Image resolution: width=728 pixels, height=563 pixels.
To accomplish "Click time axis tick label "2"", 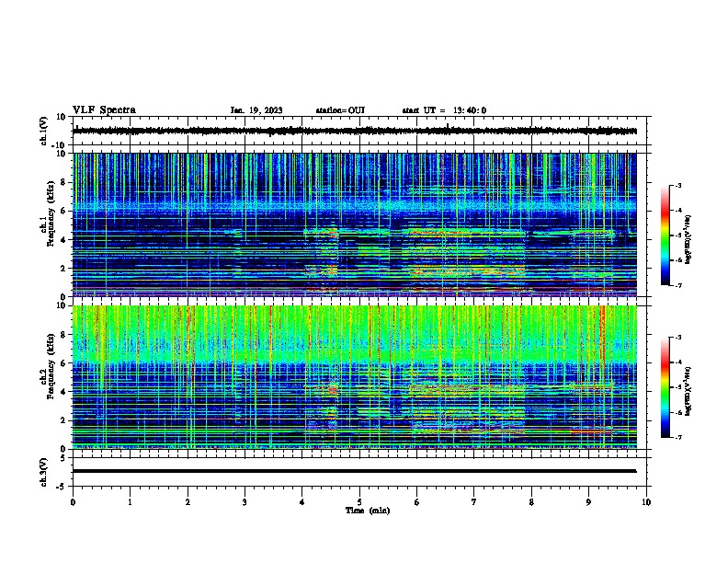I will (x=188, y=502).
